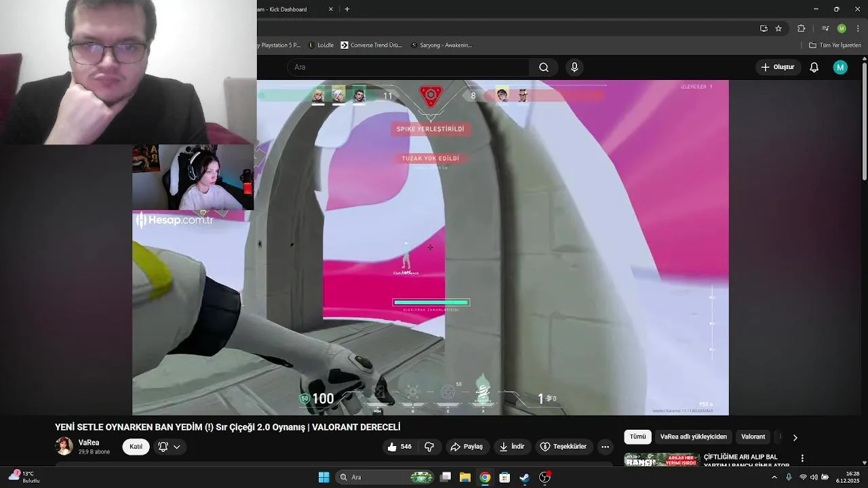The width and height of the screenshot is (868, 488).
Task: Open File Explorer from taskbar
Action: coord(465,477)
